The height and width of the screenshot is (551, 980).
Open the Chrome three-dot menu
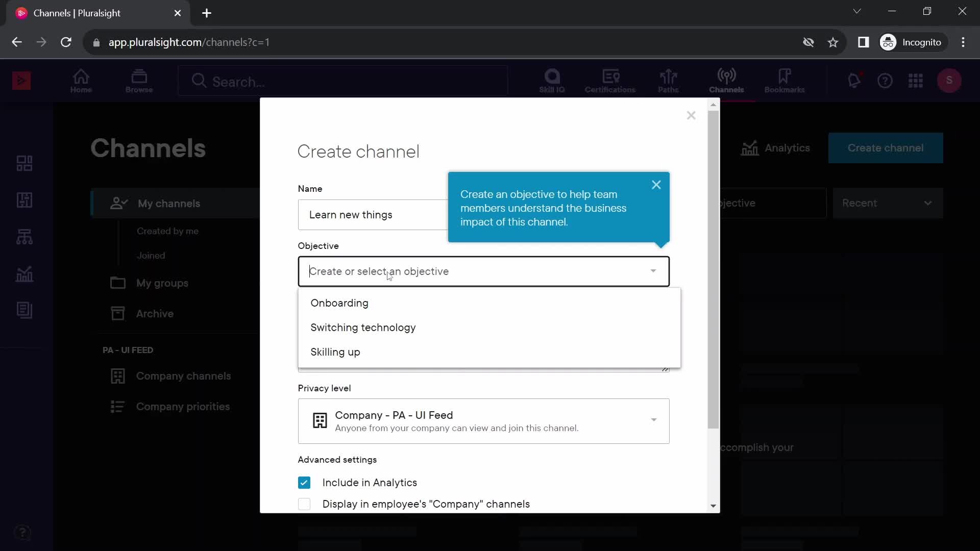(963, 42)
